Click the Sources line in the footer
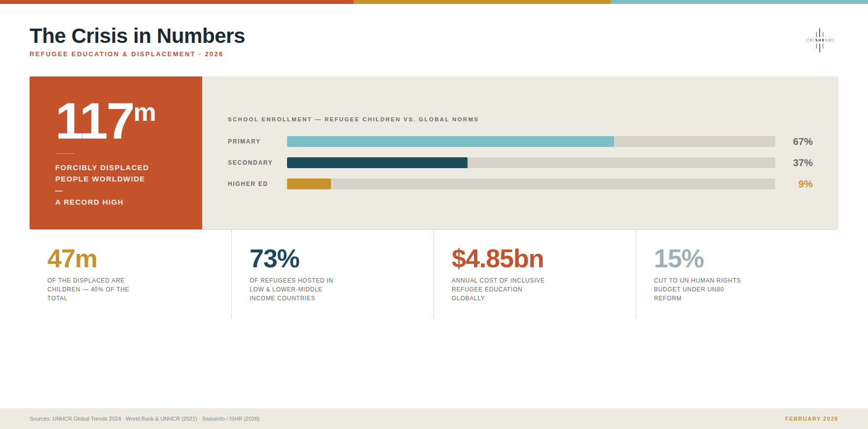 coord(145,419)
